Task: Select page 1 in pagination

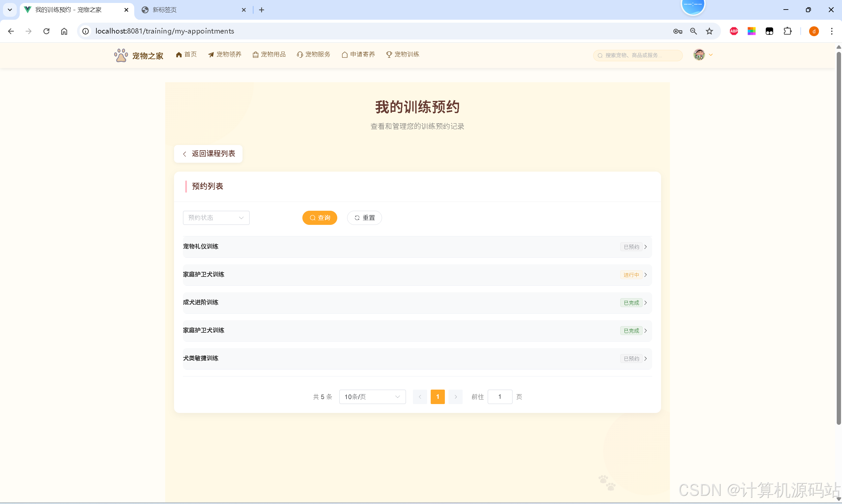Action: [438, 397]
